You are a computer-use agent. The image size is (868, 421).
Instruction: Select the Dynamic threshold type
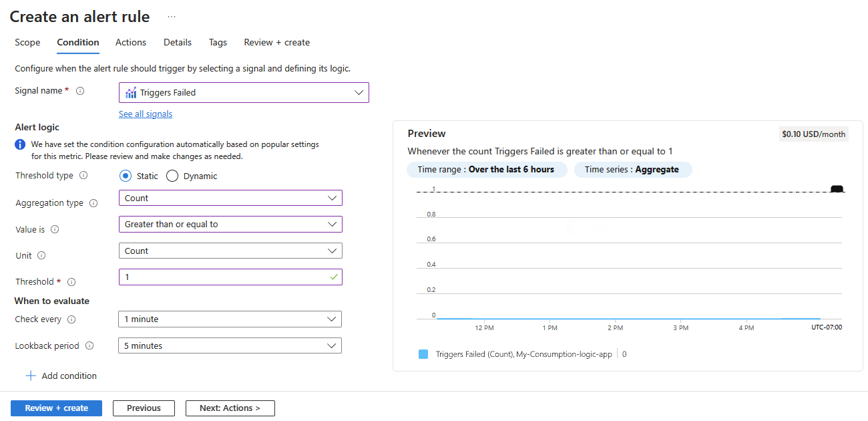click(x=172, y=175)
